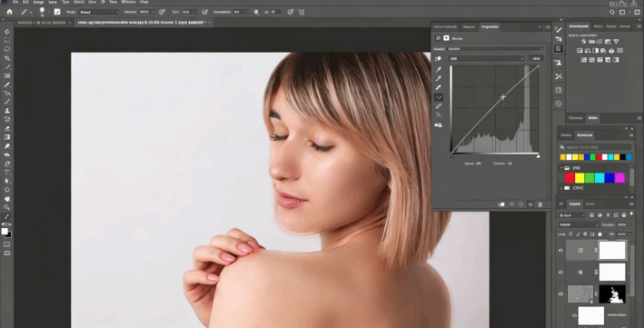Toggle adjustment visibility eye in Properties footer
Image resolution: width=644 pixels, height=328 pixels.
[x=530, y=204]
